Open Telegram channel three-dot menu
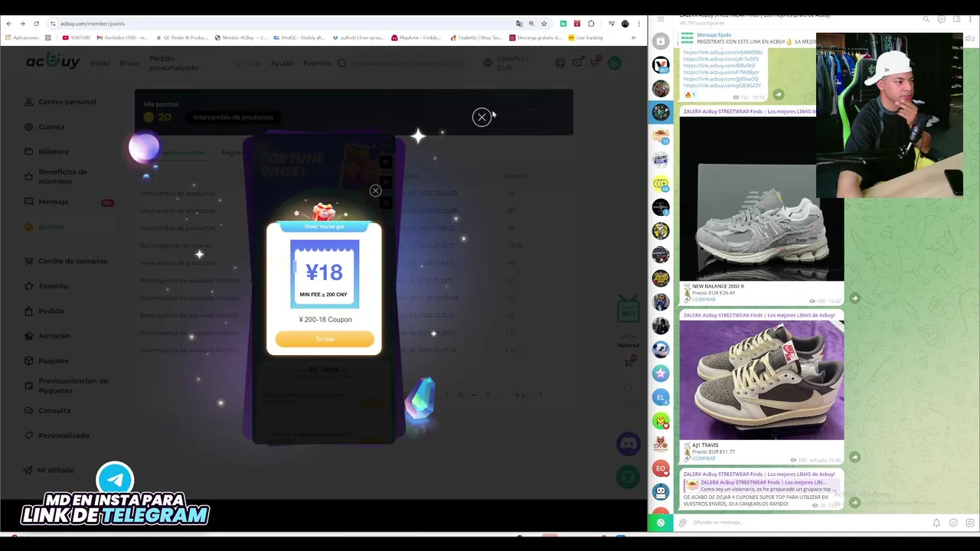The width and height of the screenshot is (980, 551). (x=971, y=19)
